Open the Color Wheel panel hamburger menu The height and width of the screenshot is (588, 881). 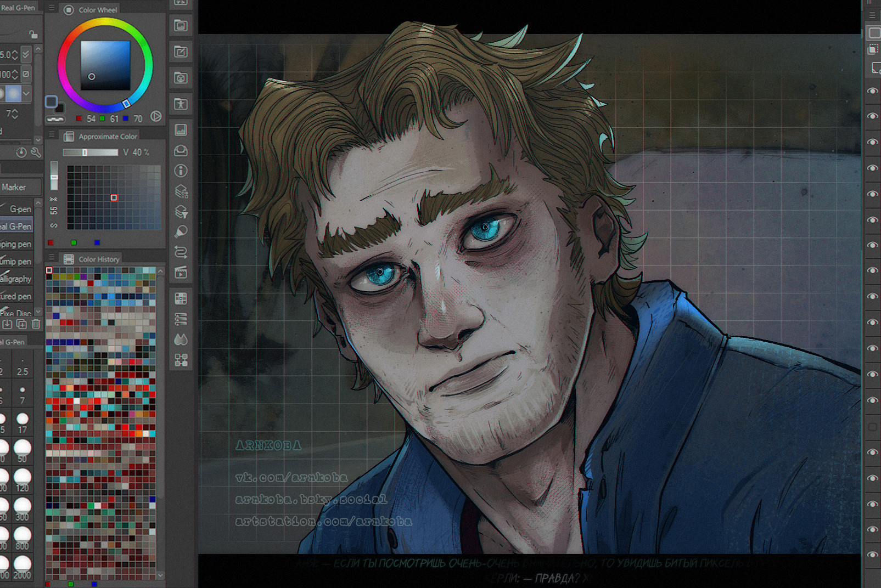pyautogui.click(x=52, y=8)
